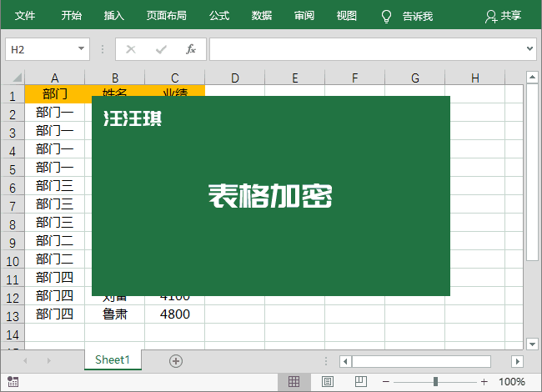Select the Sheet1 worksheet tab
Screen dimensions: 542x392
pyautogui.click(x=113, y=359)
